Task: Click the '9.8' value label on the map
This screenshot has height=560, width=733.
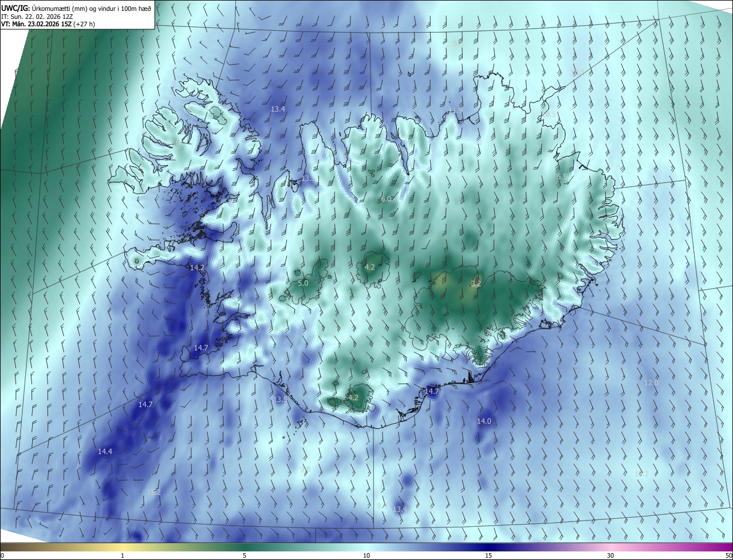Action: (x=305, y=470)
